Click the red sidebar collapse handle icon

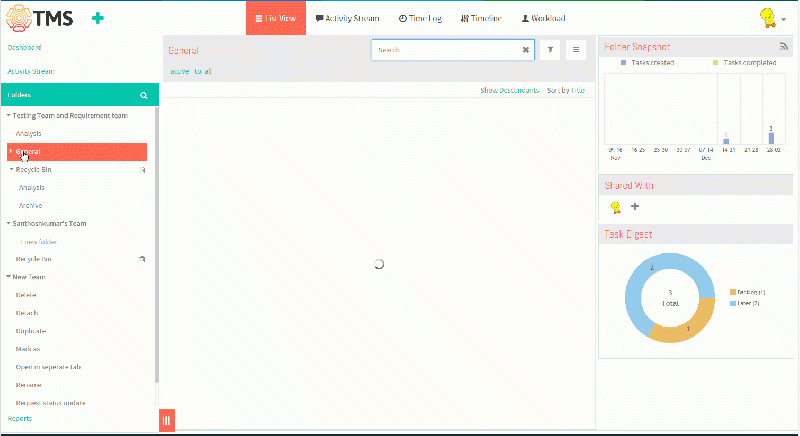(166, 421)
